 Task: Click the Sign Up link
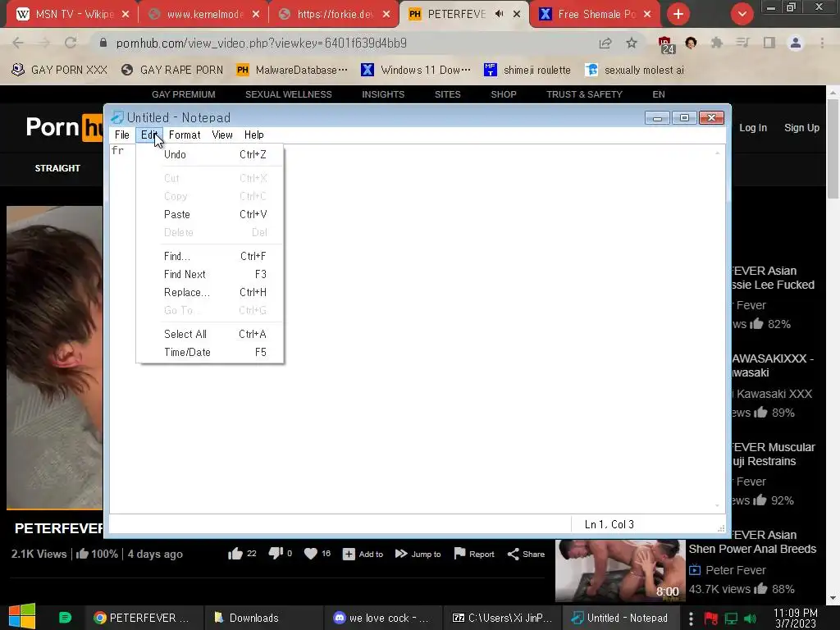pyautogui.click(x=802, y=128)
